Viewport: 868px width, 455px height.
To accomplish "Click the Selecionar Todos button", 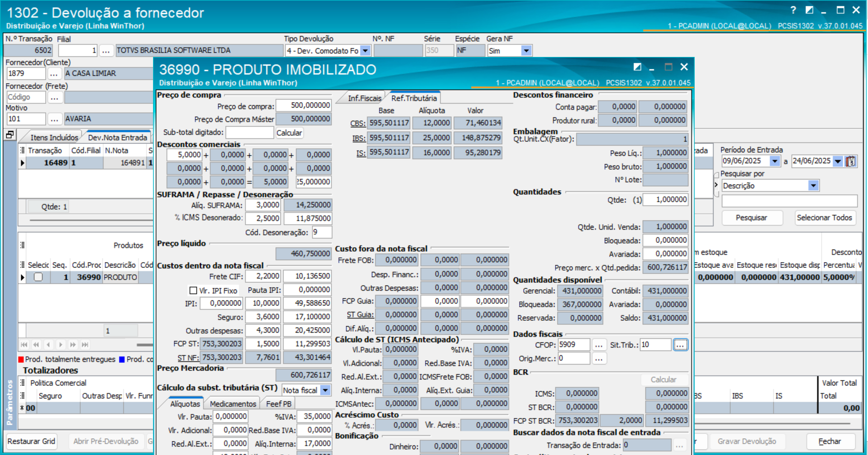I will tap(824, 218).
